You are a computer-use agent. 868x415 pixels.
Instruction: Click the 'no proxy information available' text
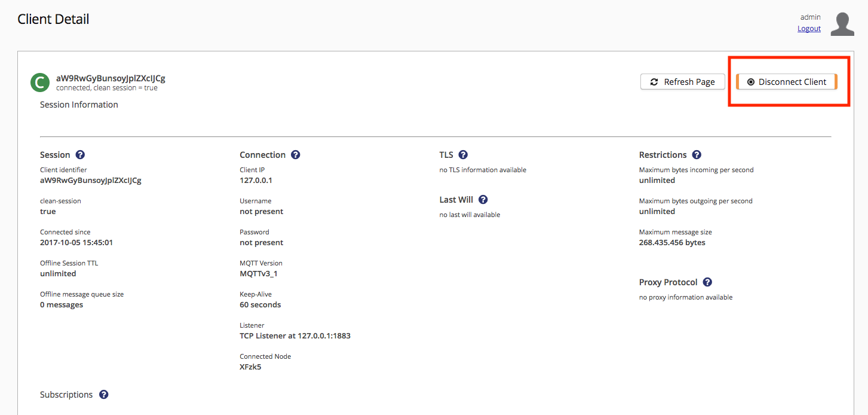pos(686,297)
